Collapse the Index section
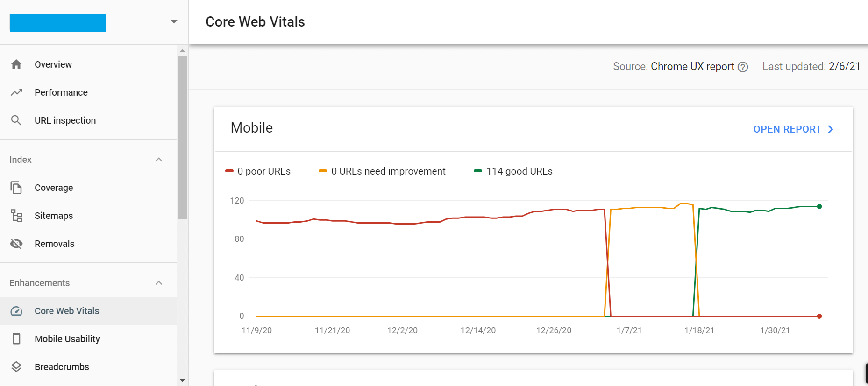The height and width of the screenshot is (386, 868). point(159,160)
